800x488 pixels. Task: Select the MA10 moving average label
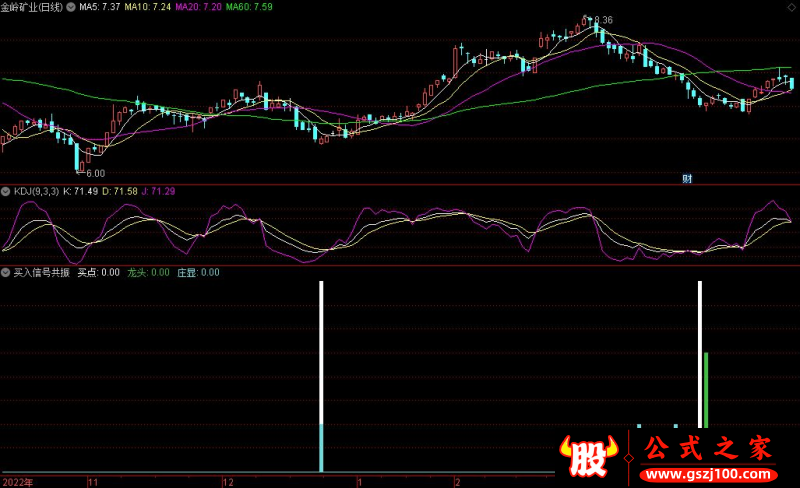146,7
